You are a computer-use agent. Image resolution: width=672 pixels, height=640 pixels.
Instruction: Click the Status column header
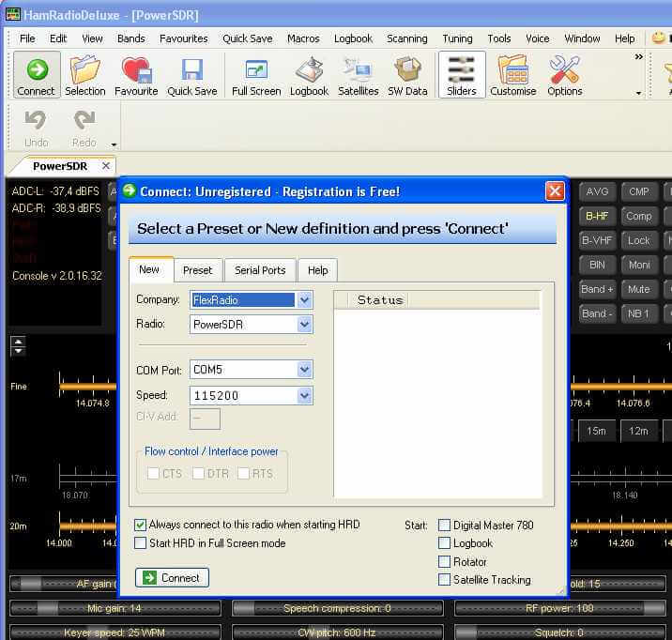(378, 300)
